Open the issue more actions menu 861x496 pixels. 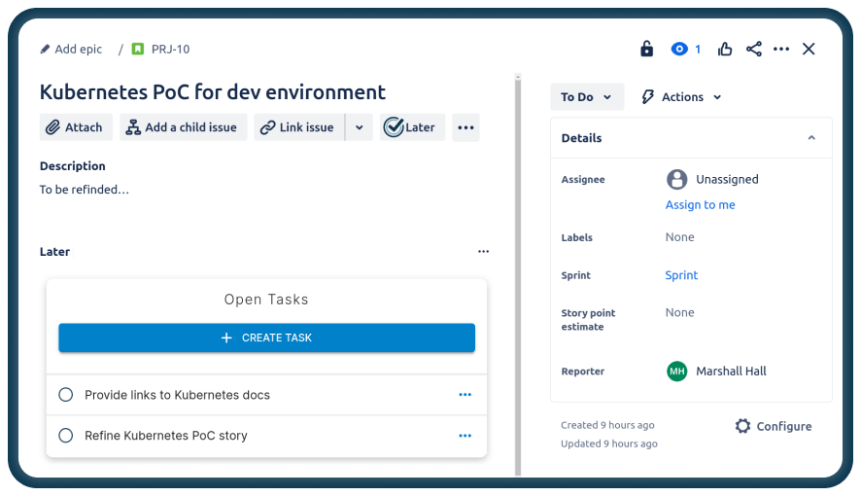point(781,49)
